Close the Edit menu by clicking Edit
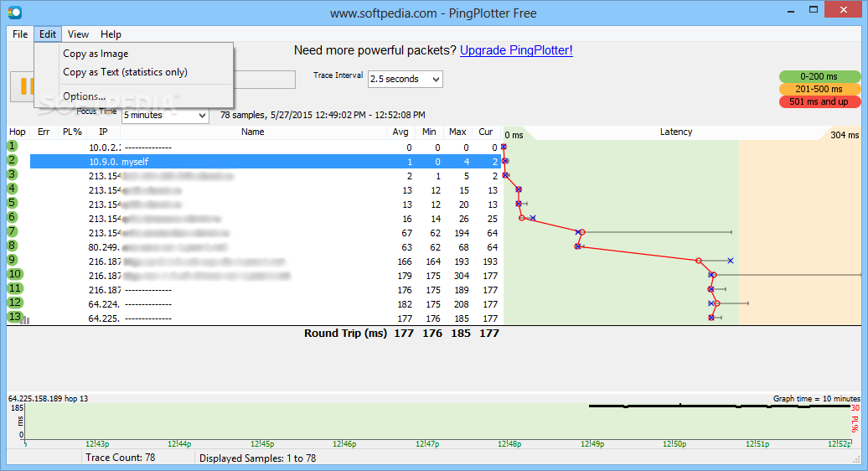 tap(48, 34)
